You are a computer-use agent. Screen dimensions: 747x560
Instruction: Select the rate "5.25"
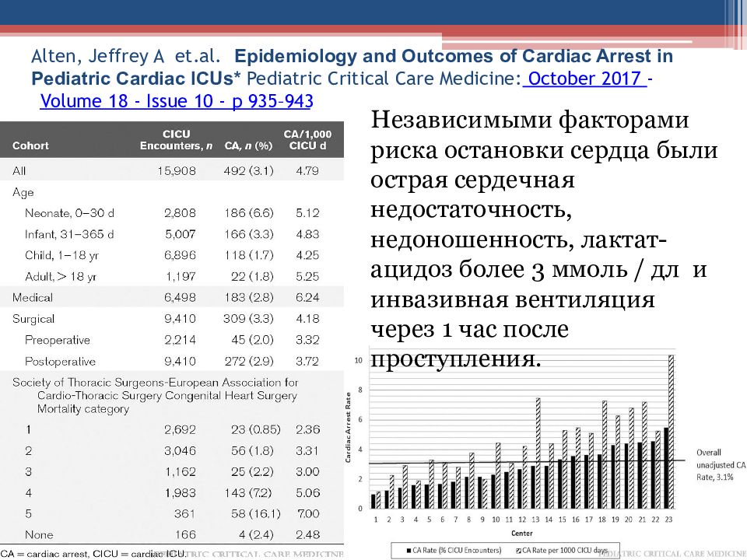[307, 277]
